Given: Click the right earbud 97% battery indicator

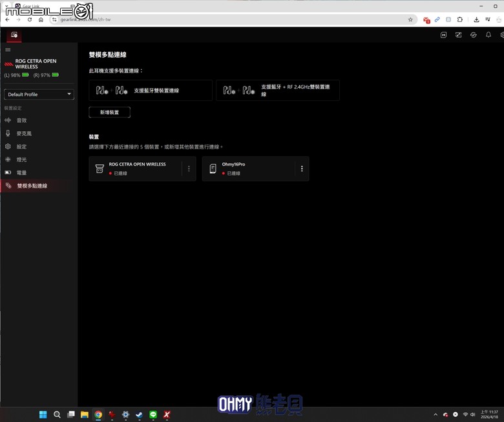Looking at the screenshot, I should pyautogui.click(x=46, y=75).
